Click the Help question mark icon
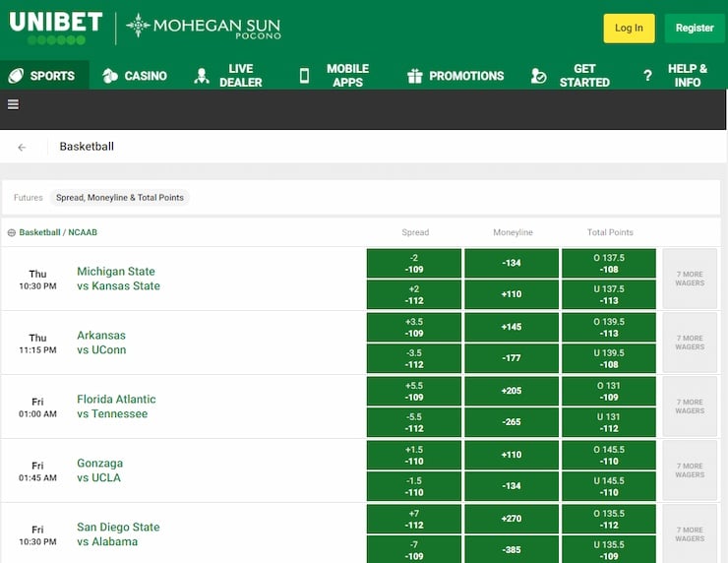This screenshot has height=563, width=728. 647,76
